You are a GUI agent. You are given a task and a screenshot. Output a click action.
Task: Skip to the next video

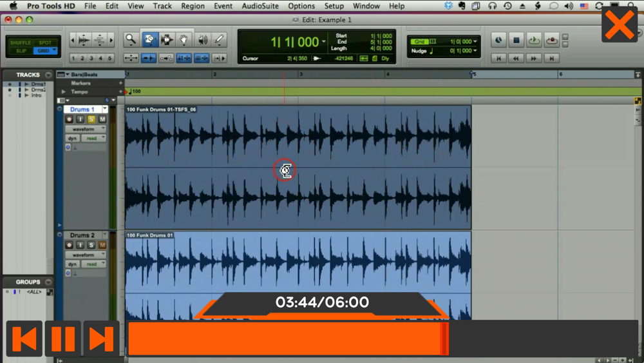coord(101,338)
